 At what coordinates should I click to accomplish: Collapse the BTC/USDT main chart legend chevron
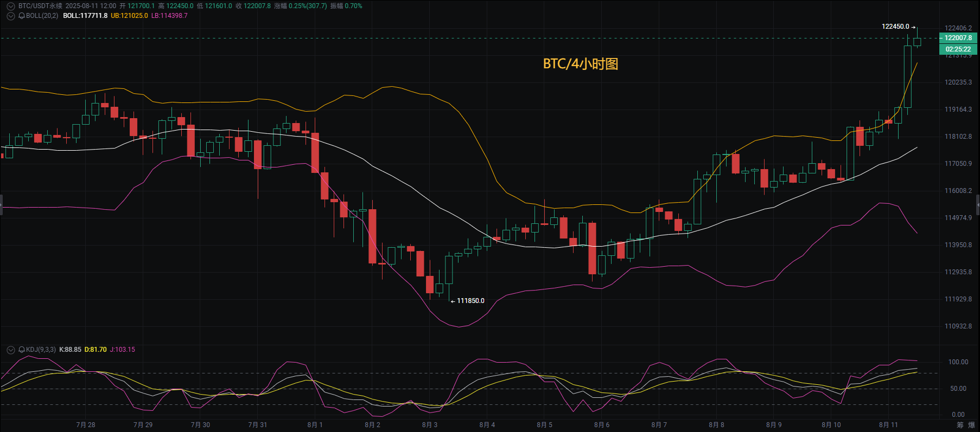pos(10,6)
